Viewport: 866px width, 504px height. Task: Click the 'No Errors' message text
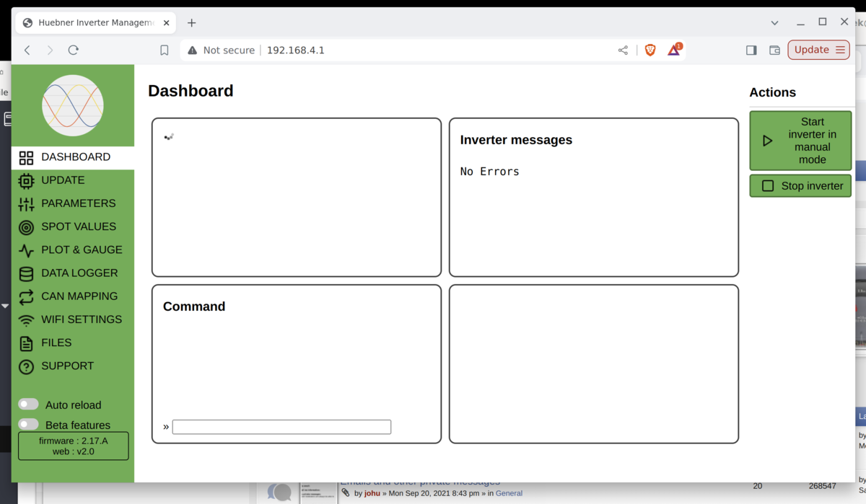click(490, 172)
